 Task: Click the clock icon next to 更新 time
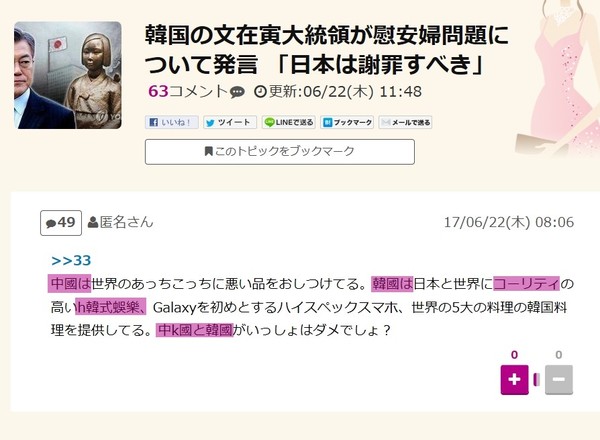pos(260,92)
